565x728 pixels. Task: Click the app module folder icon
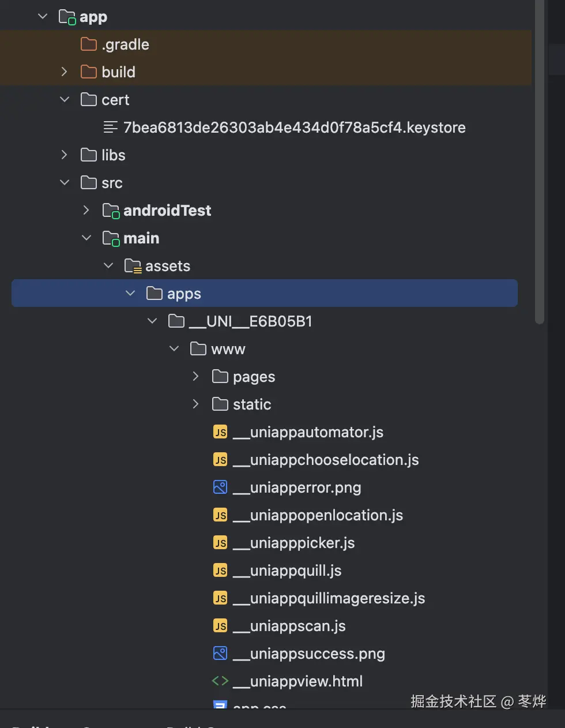(x=67, y=17)
